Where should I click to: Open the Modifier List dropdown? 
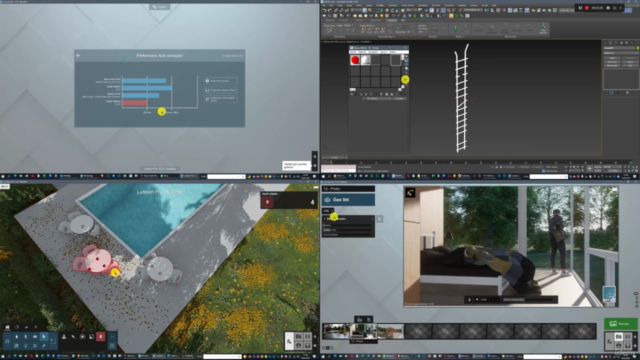click(620, 53)
